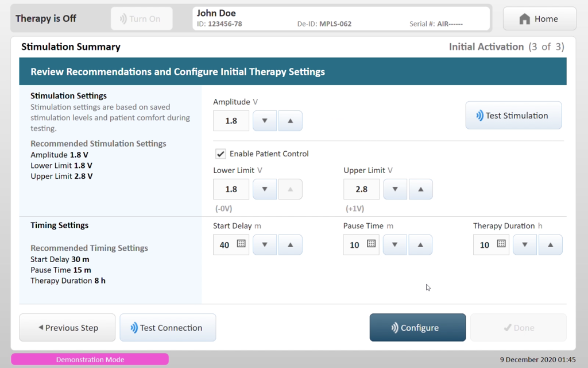Screen dimensions: 588x368
Task: Increase the Start Delay minutes
Action: 290,245
